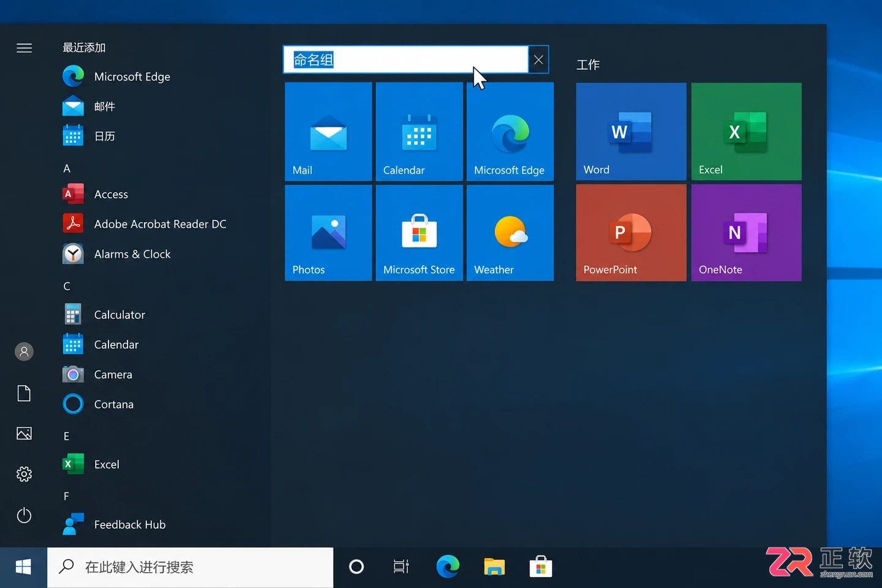Click the letter A section header

click(x=67, y=168)
